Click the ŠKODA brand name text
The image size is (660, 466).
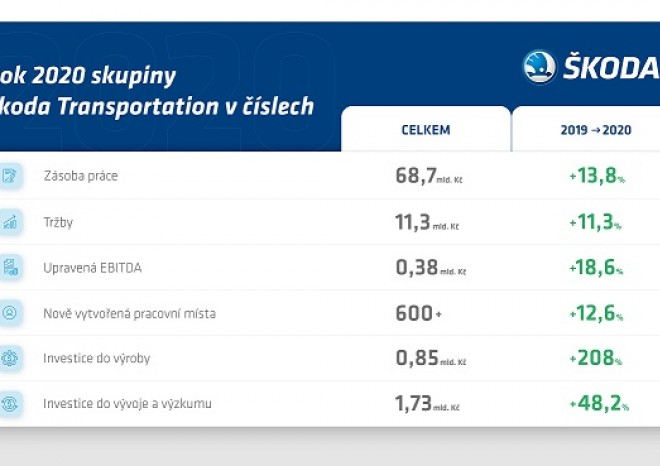point(612,68)
